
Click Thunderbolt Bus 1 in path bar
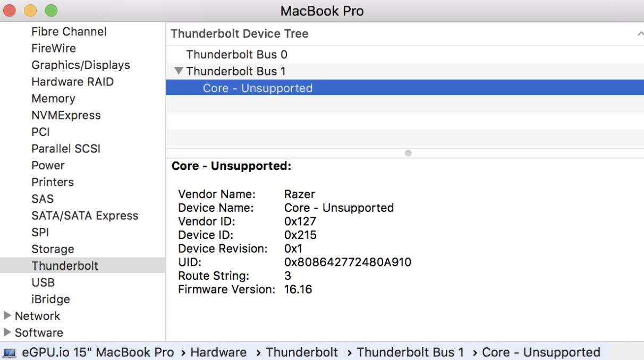point(410,353)
